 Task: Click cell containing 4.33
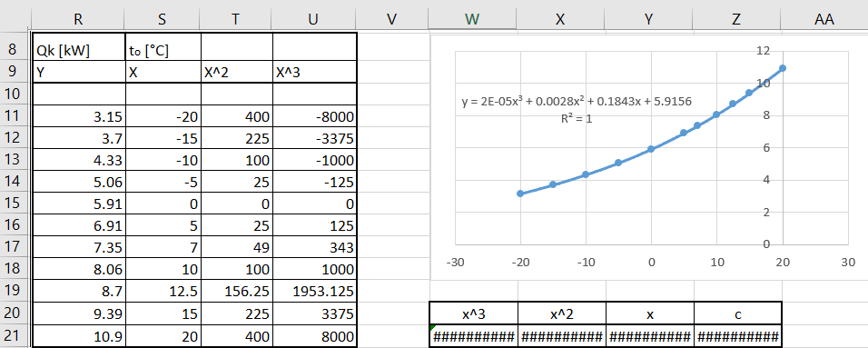tap(79, 160)
